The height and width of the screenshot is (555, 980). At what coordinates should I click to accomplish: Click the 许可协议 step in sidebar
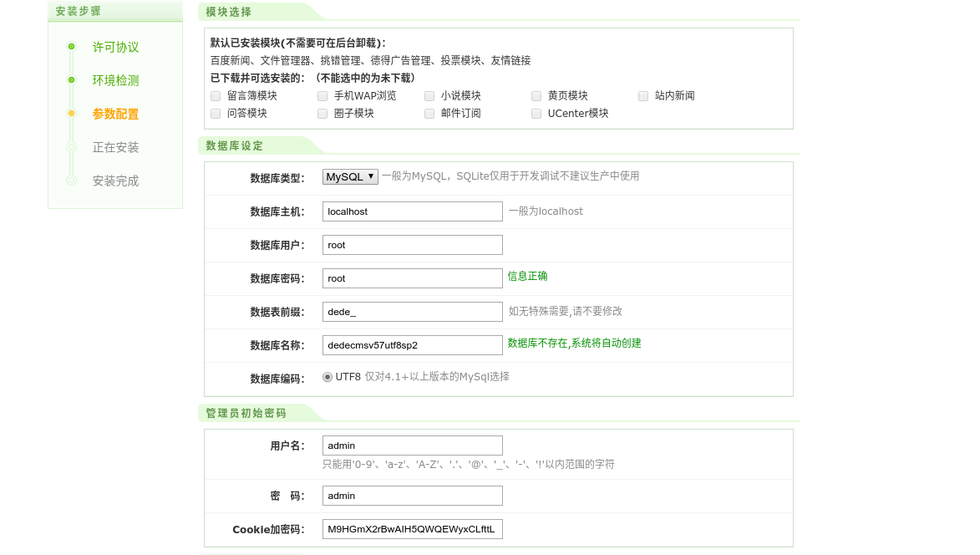pyautogui.click(x=115, y=48)
